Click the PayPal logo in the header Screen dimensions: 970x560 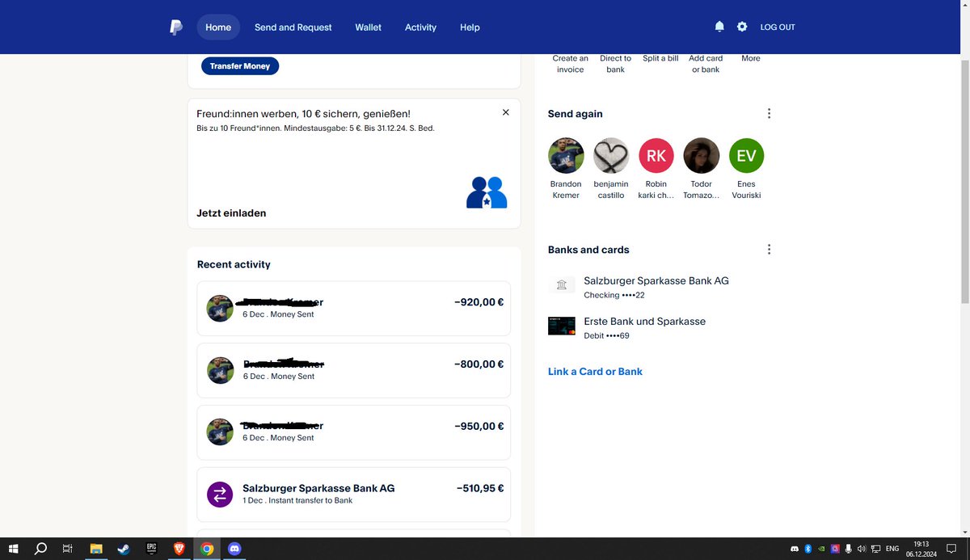pos(175,27)
